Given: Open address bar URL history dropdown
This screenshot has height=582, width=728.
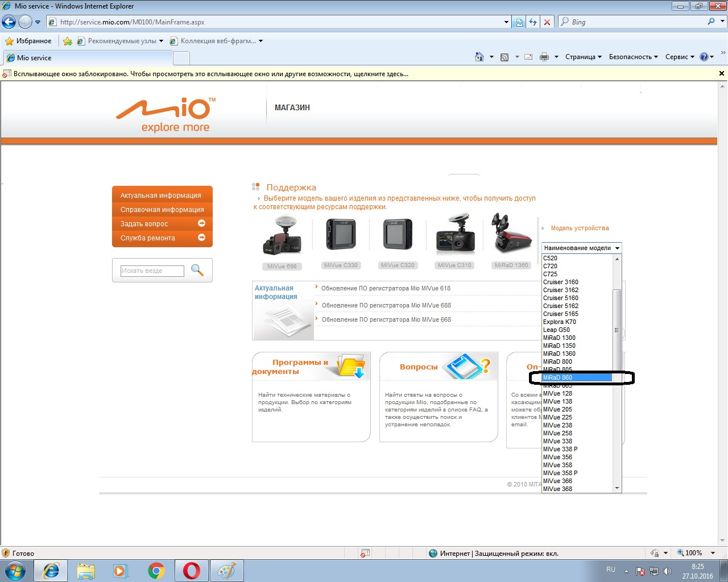Looking at the screenshot, I should click(x=507, y=22).
